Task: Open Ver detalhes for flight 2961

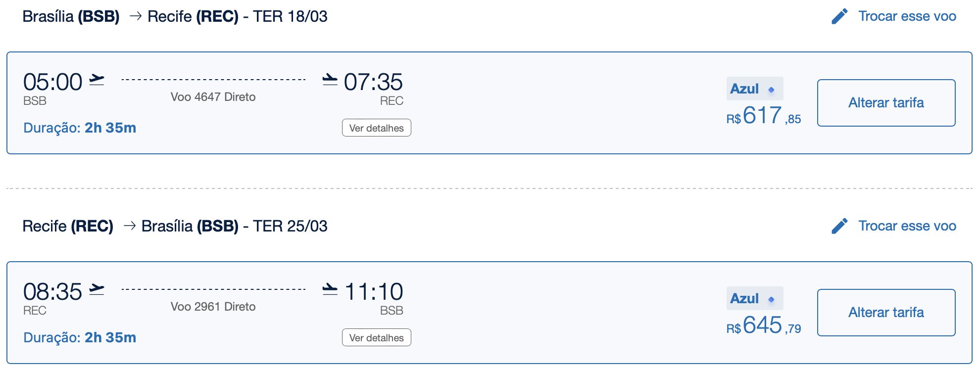Action: [x=377, y=337]
